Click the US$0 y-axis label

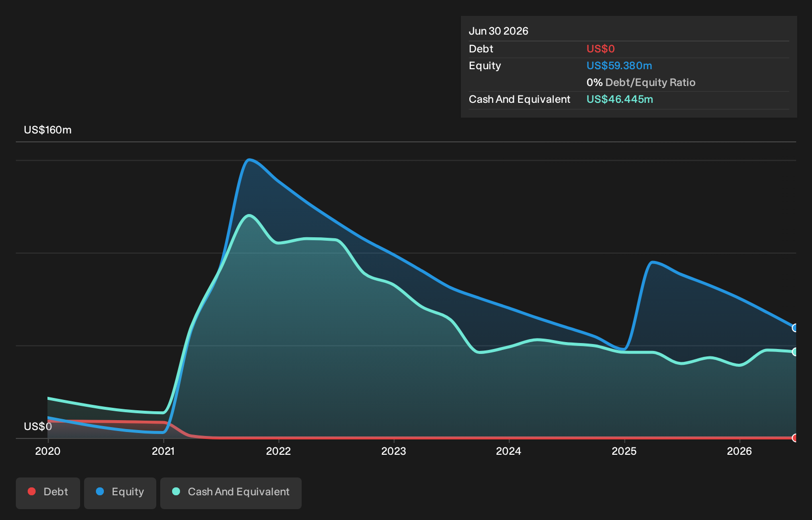[38, 427]
